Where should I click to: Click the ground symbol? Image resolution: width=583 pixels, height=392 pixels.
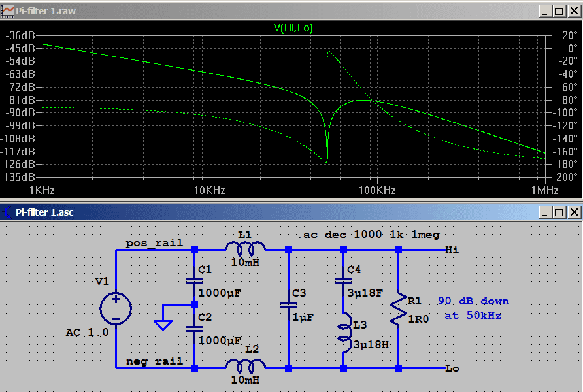(x=163, y=324)
